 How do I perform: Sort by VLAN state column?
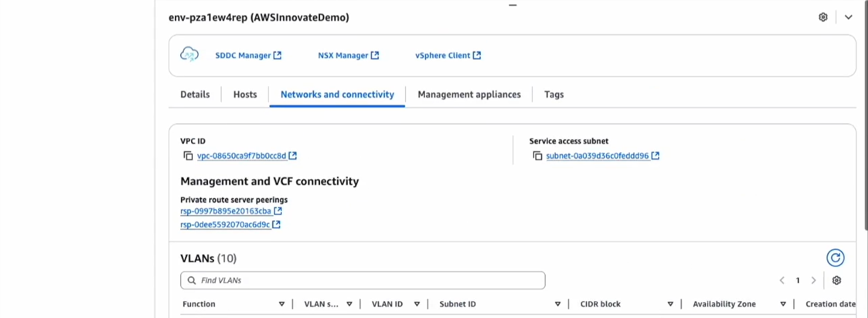(349, 304)
